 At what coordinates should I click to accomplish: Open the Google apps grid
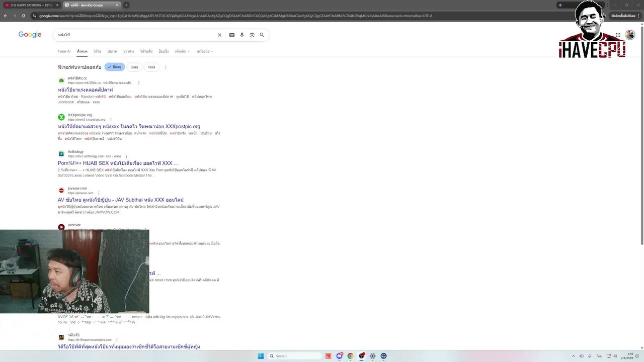point(618,35)
